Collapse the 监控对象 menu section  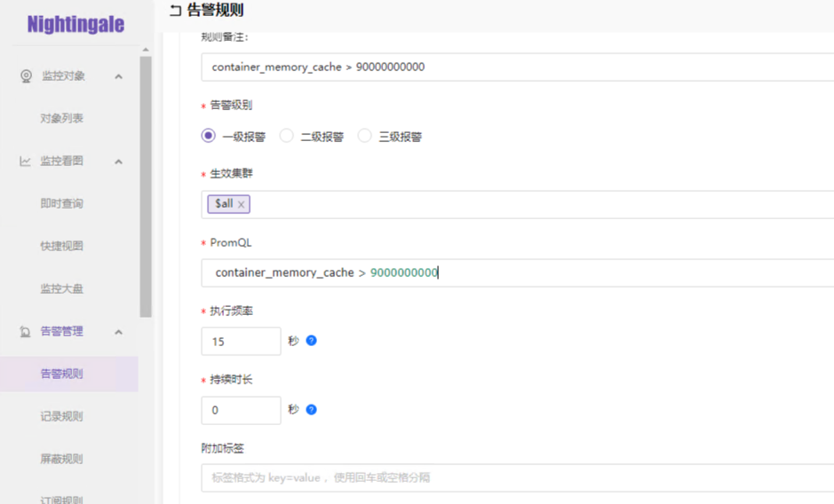click(x=119, y=76)
